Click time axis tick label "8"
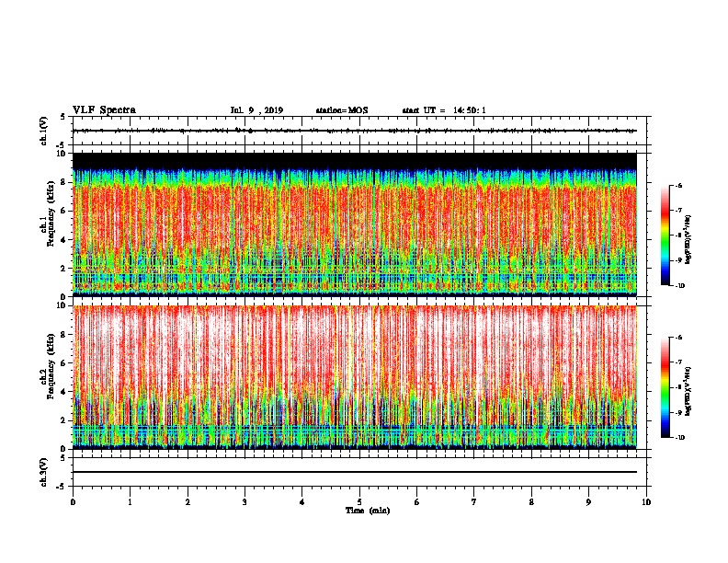The image size is (728, 563). tap(531, 502)
